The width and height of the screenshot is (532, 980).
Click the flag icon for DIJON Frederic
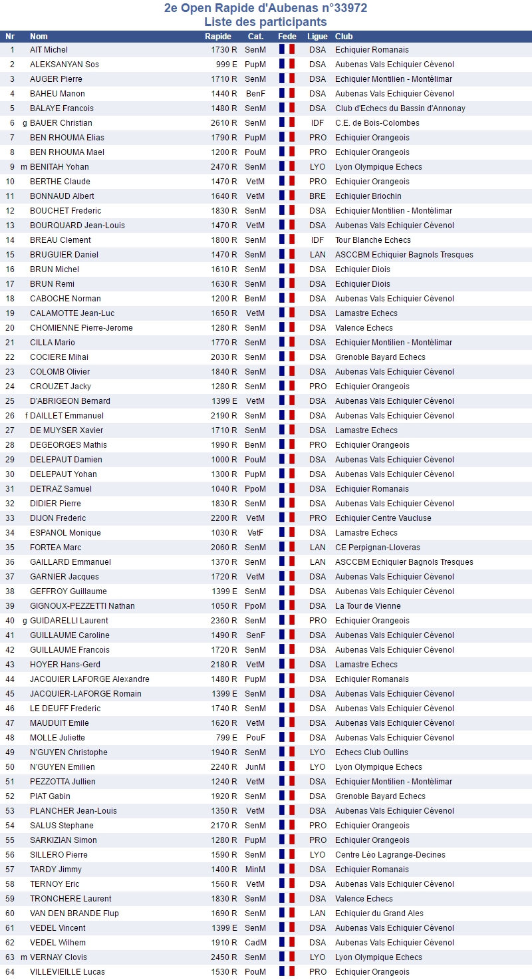[287, 518]
